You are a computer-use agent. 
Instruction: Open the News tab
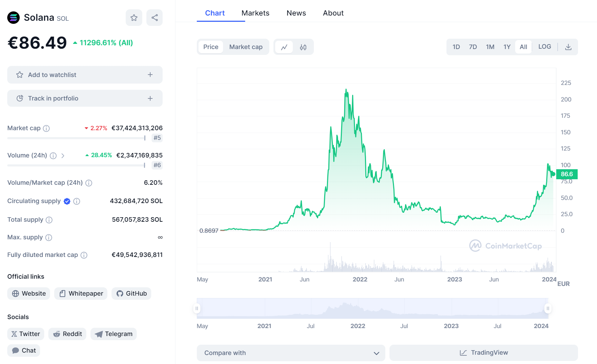[296, 13]
